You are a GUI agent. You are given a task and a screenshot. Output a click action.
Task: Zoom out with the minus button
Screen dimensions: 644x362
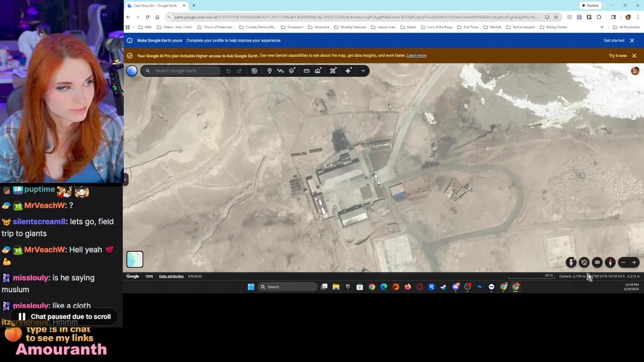(623, 262)
